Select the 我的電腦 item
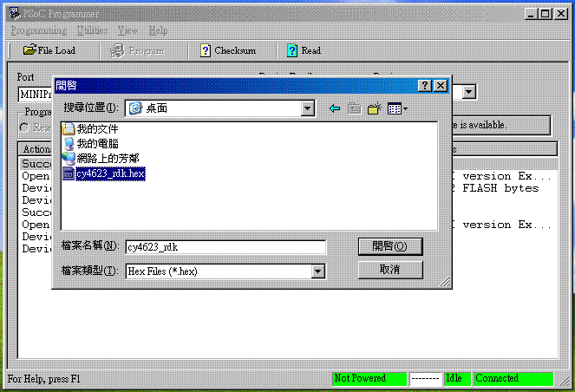The image size is (575, 392). (95, 143)
